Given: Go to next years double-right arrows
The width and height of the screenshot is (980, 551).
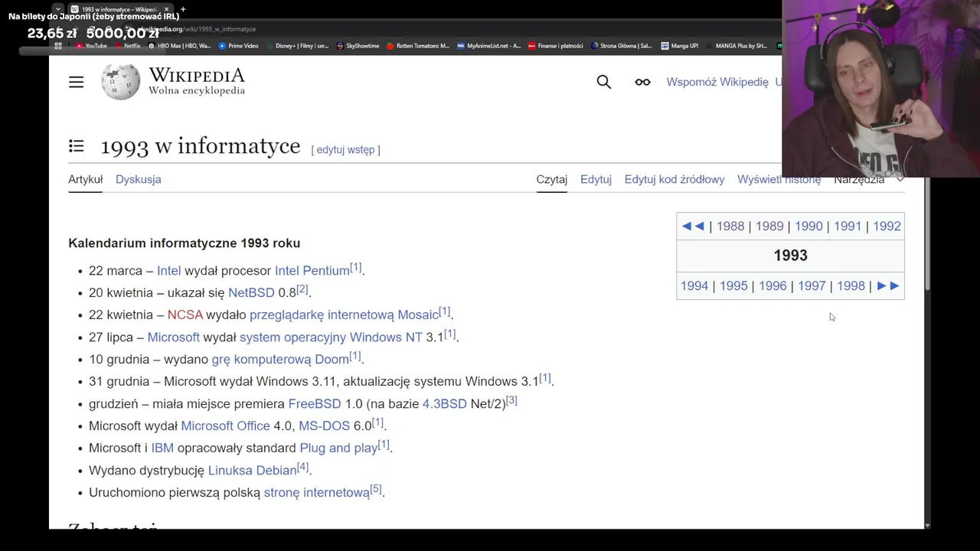Looking at the screenshot, I should click(888, 285).
